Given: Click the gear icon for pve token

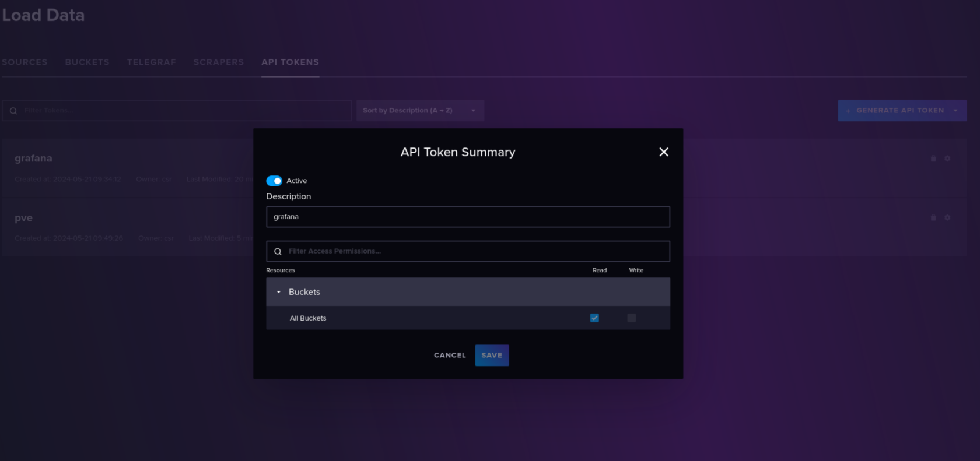Looking at the screenshot, I should tap(947, 218).
